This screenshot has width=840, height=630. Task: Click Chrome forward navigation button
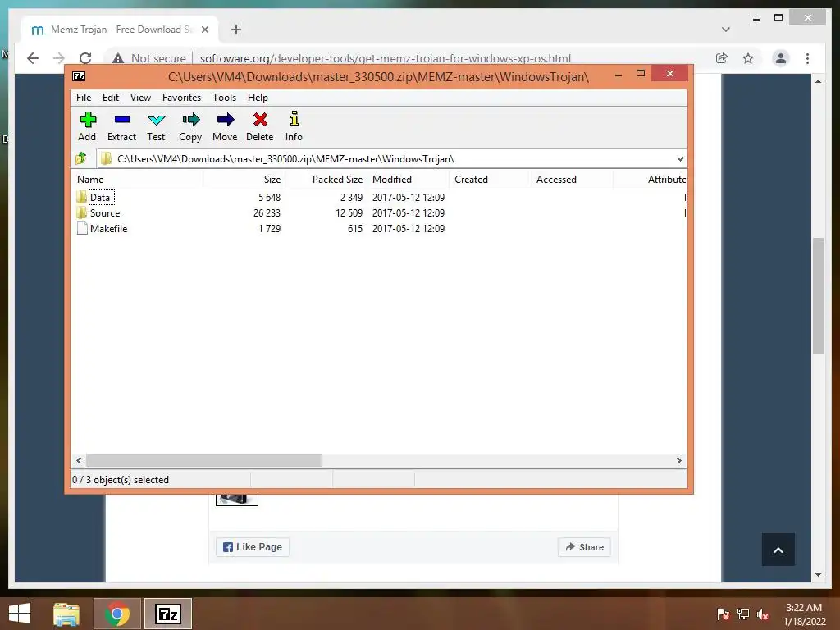59,58
